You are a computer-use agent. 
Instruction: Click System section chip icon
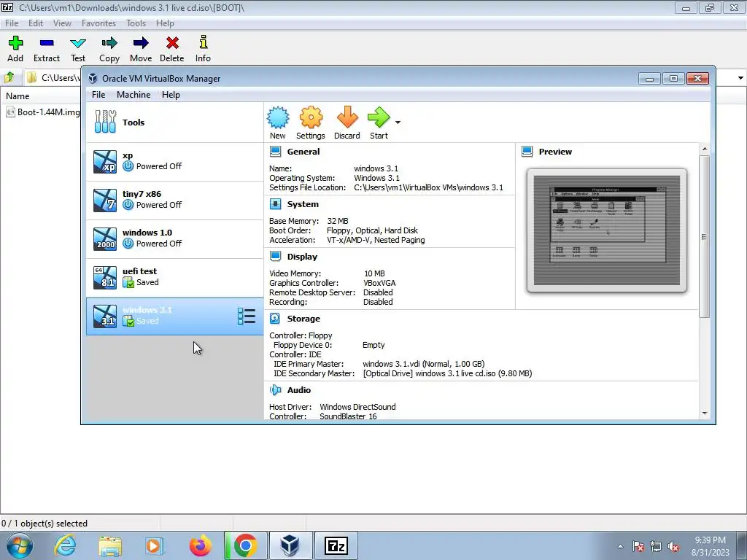click(x=275, y=204)
